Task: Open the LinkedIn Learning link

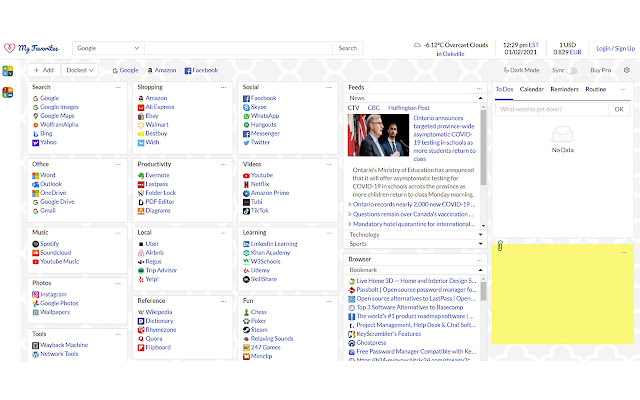Action: tap(274, 244)
